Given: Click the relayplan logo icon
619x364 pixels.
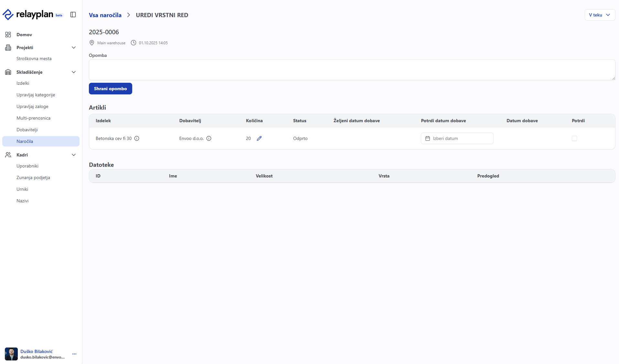Looking at the screenshot, I should click(8, 15).
